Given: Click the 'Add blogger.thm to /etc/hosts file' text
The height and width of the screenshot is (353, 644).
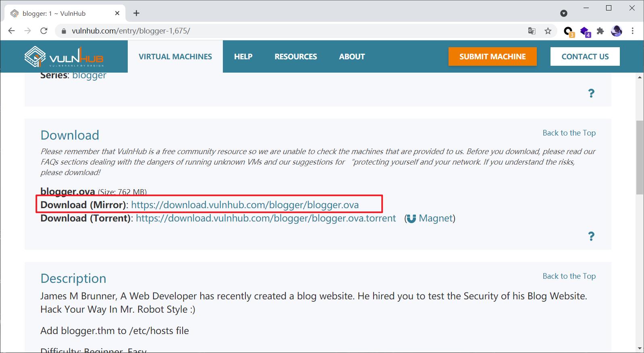Looking at the screenshot, I should point(114,331).
